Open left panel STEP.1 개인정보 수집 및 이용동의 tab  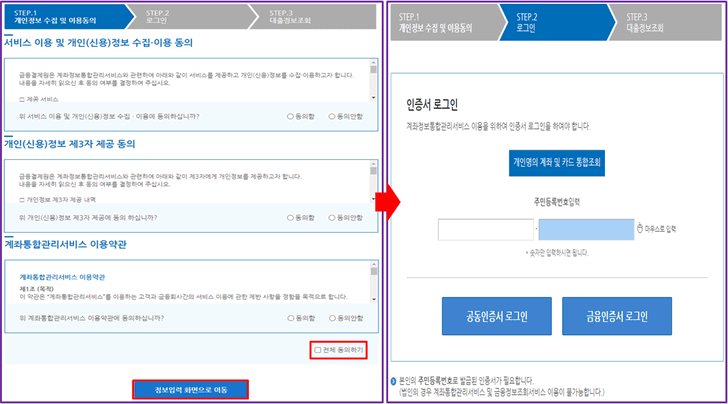pos(69,17)
